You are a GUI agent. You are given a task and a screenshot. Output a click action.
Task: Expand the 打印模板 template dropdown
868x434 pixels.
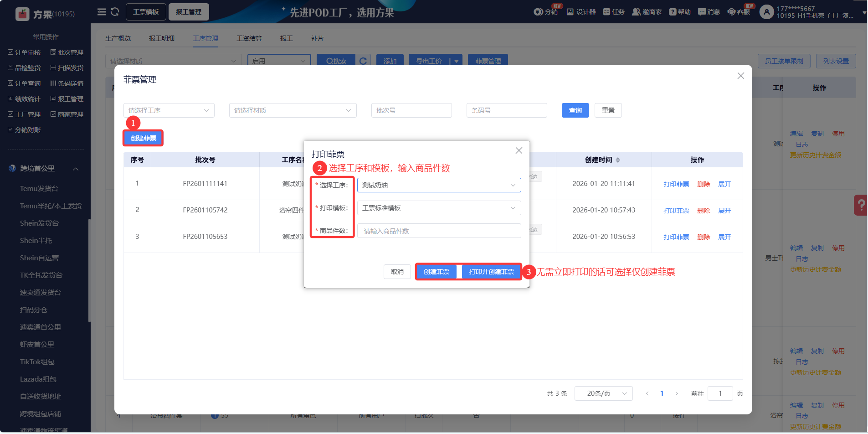[439, 208]
